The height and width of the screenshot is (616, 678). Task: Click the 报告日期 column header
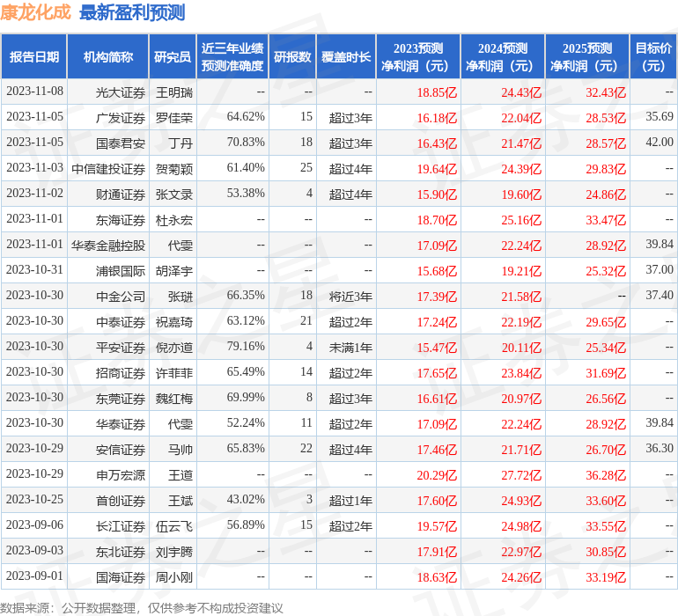pos(34,56)
